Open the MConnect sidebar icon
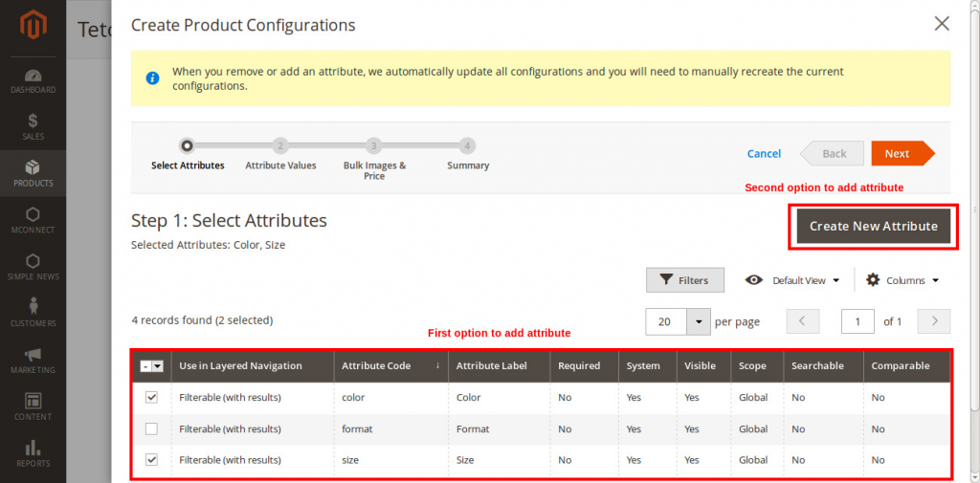This screenshot has width=980, height=483. tap(33, 220)
